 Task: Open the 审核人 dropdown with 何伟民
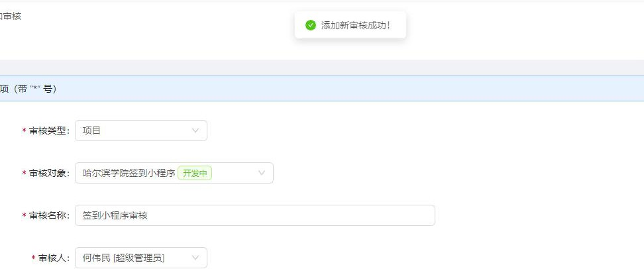point(133,258)
